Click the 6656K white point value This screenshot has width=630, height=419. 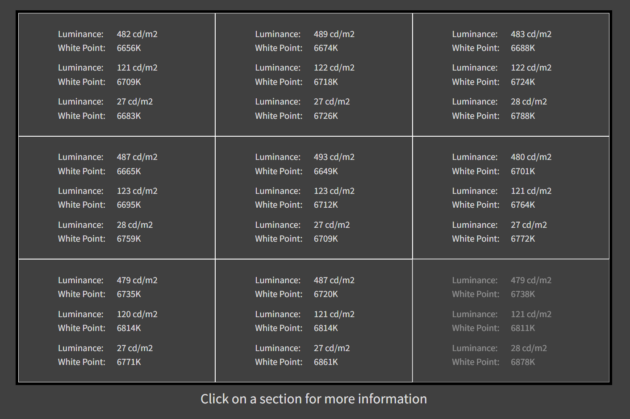[x=129, y=48]
